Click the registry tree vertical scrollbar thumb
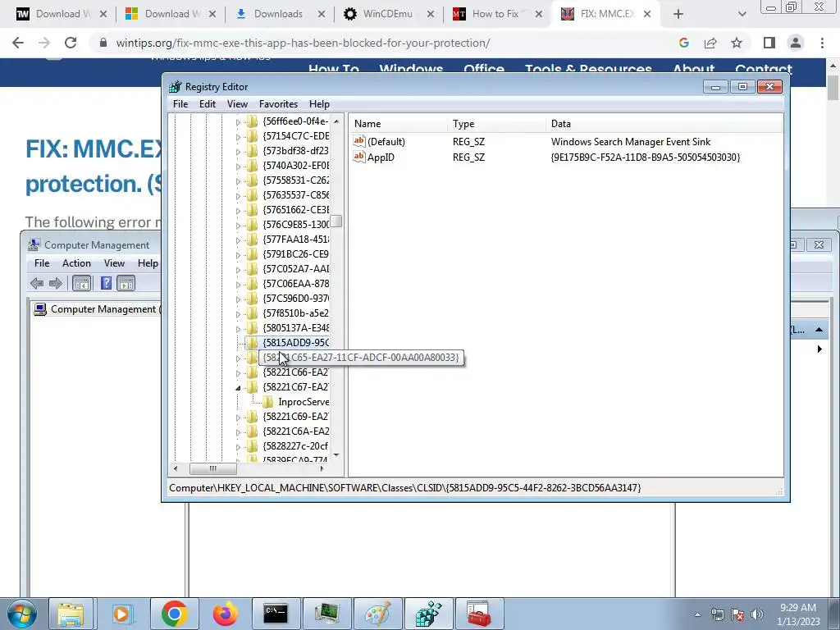840x630 pixels. (x=336, y=221)
